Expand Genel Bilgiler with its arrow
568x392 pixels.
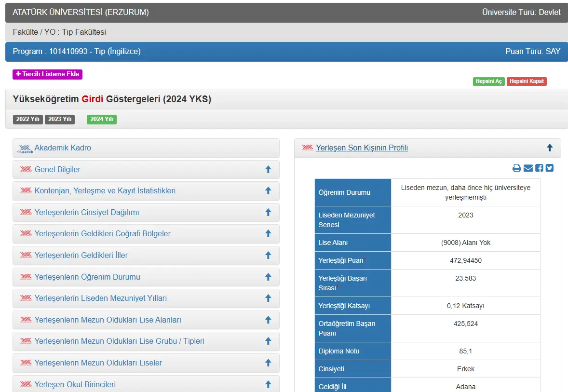click(x=268, y=169)
